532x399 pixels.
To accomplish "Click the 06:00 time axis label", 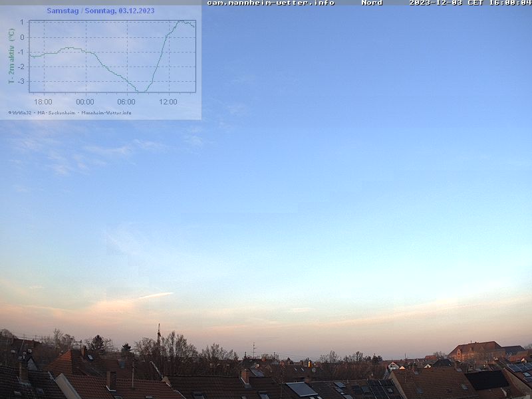I will (x=126, y=102).
